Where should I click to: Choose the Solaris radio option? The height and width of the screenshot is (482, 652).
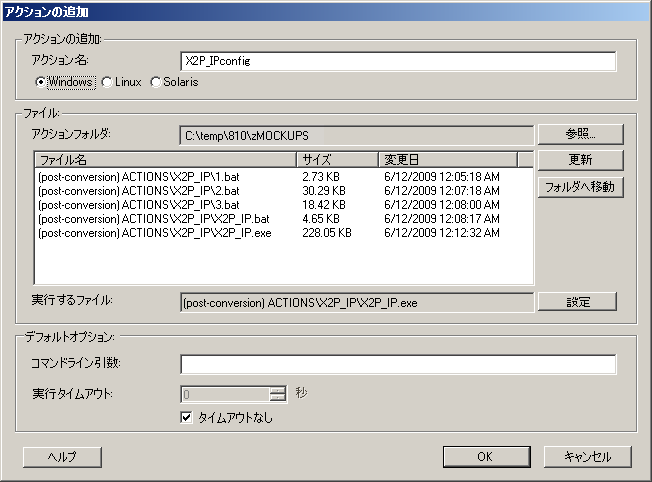tap(155, 82)
